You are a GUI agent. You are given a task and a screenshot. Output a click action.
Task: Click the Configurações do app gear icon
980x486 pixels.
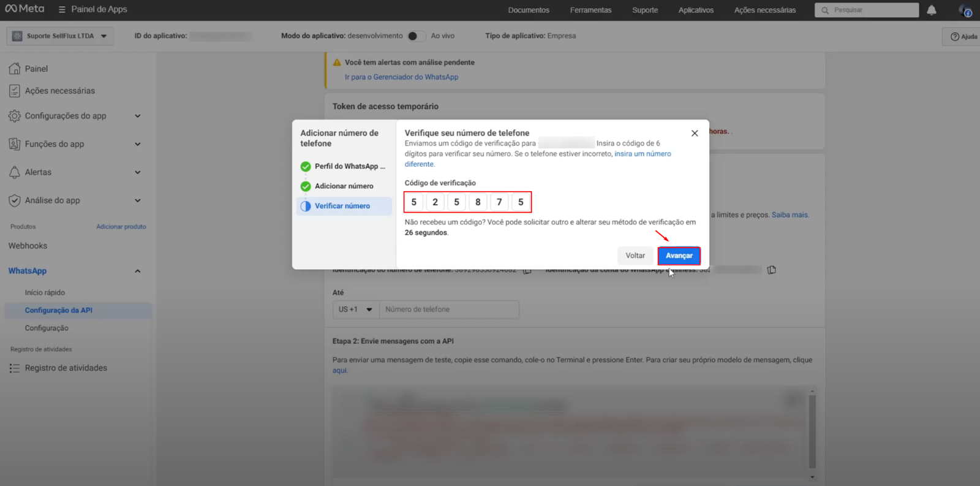(x=15, y=116)
